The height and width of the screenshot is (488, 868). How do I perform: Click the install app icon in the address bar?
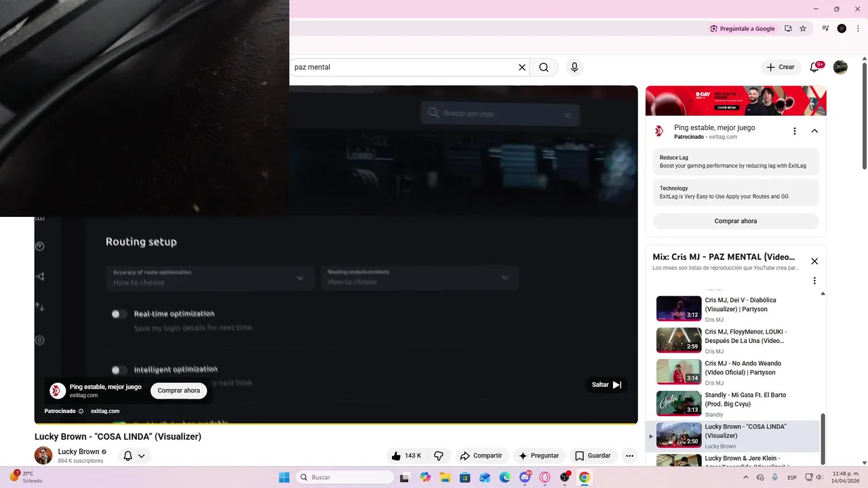[788, 28]
